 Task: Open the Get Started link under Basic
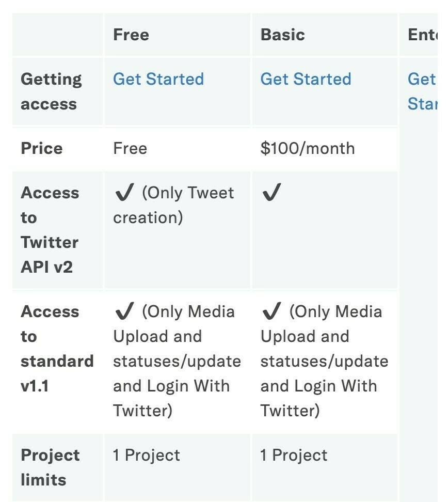306,79
